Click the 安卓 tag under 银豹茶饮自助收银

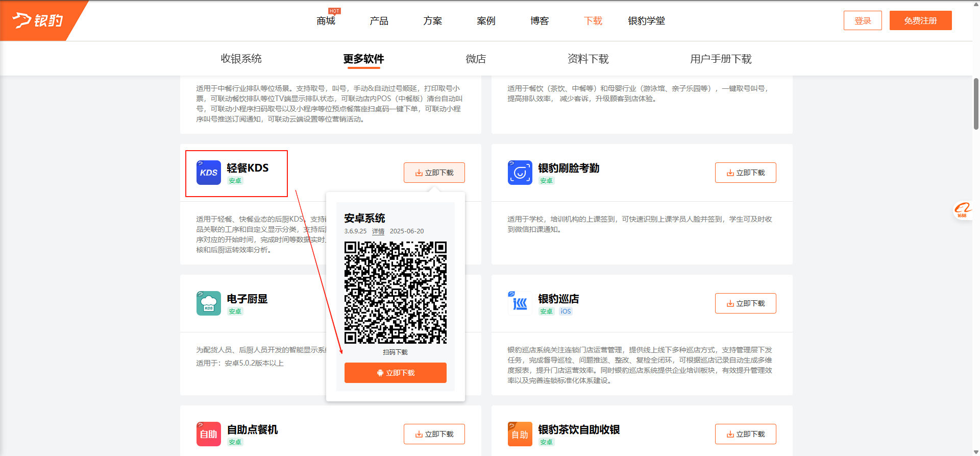click(546, 442)
